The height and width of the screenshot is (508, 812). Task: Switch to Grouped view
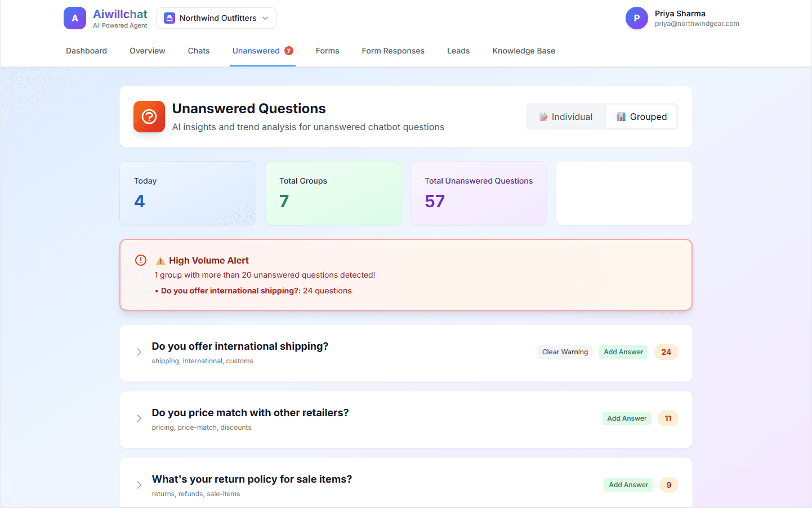(641, 117)
